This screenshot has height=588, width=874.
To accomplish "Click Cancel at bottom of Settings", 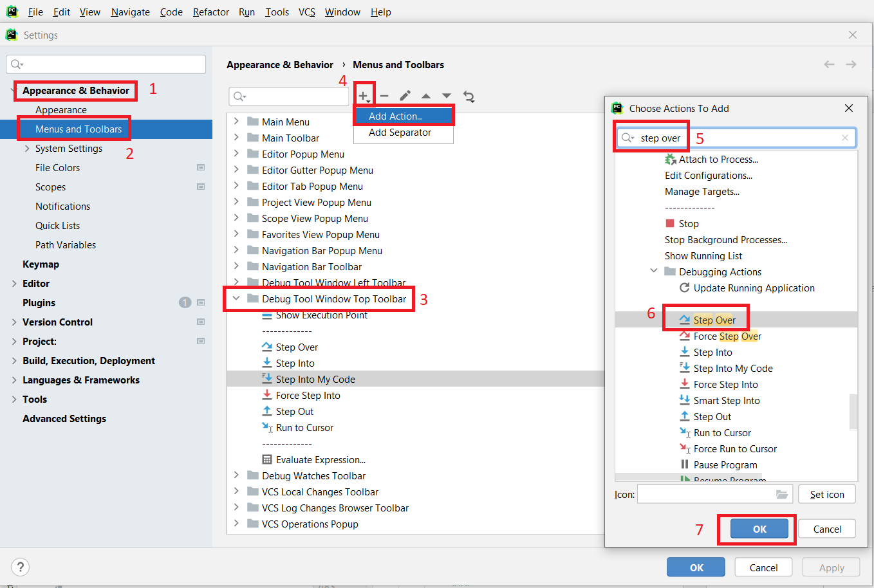I will pos(763,567).
